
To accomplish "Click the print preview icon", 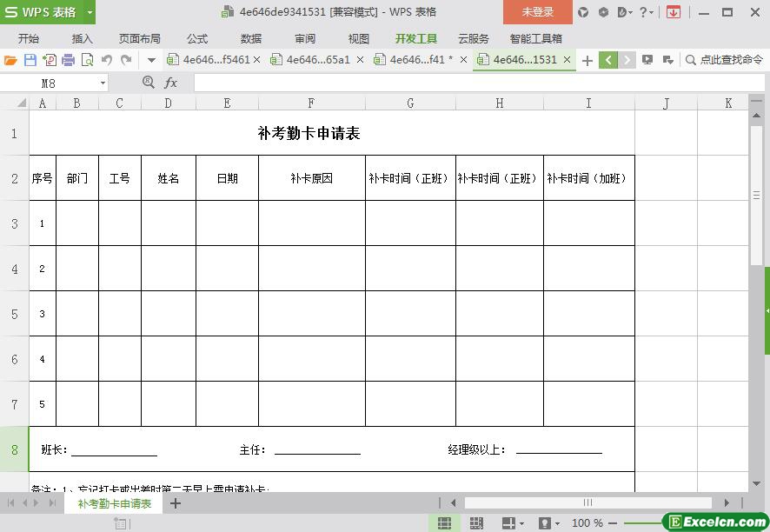I will pyautogui.click(x=87, y=60).
